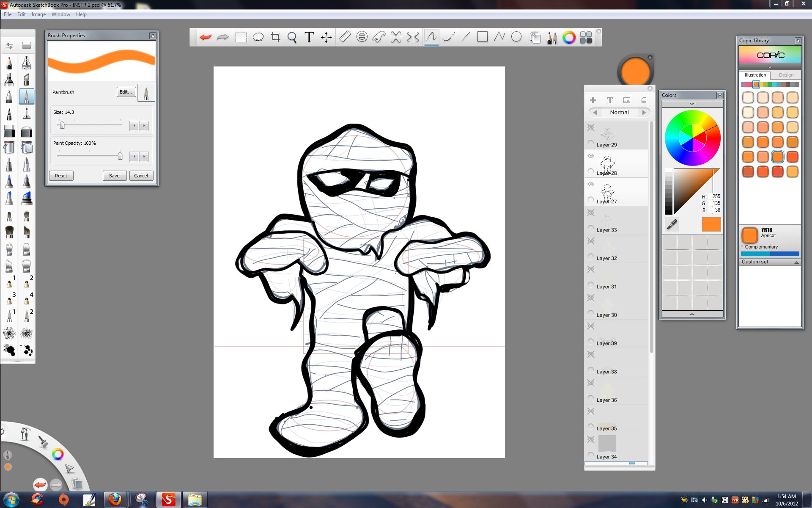Click Reset in Brush Properties
Image resolution: width=812 pixels, height=508 pixels.
click(x=61, y=176)
